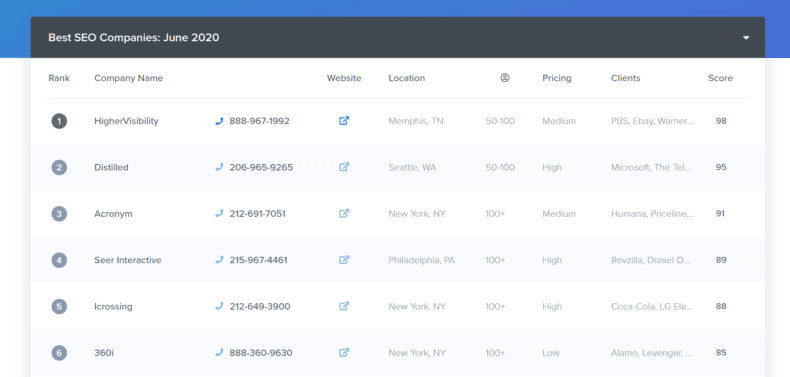790x377 pixels.
Task: Click score 89 for Seer Interactive
Action: coord(721,260)
